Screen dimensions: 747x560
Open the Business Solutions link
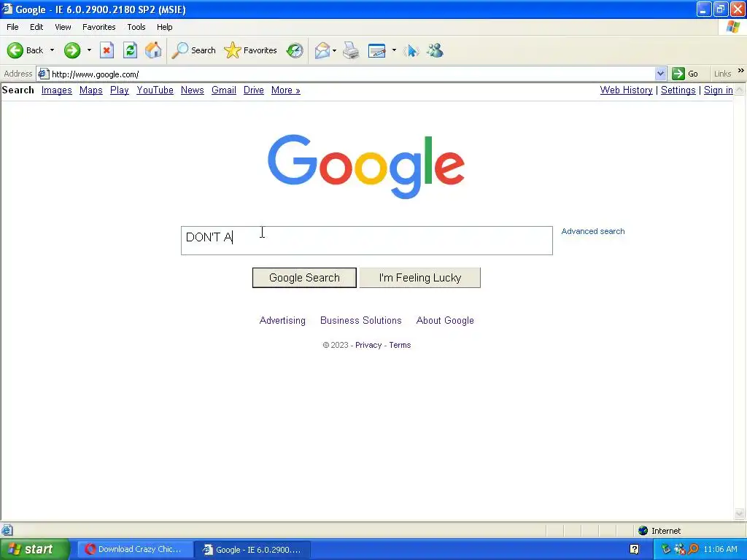click(x=361, y=321)
